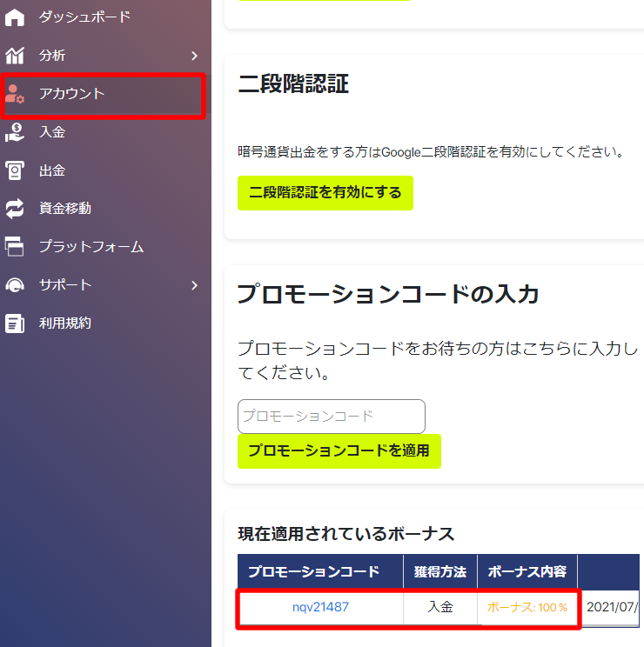644x647 pixels.
Task: Expand the サポート submenu chevron
Action: [194, 285]
